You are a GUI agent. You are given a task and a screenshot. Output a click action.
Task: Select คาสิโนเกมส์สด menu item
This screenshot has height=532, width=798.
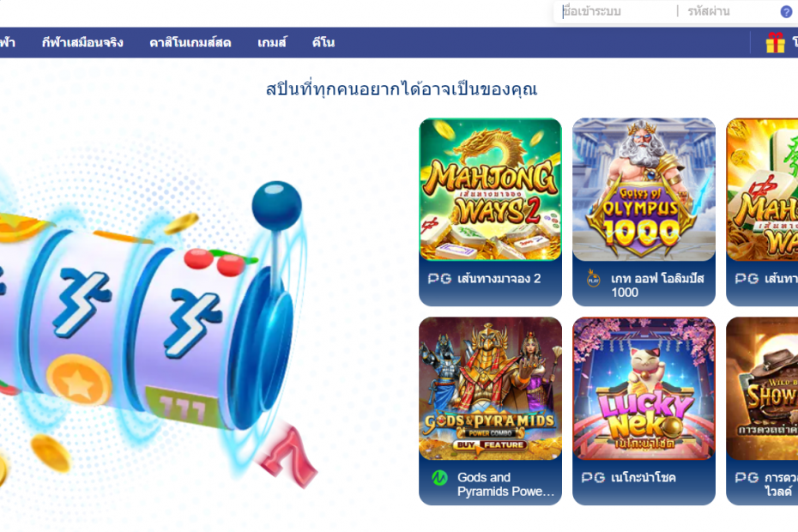coord(190,43)
